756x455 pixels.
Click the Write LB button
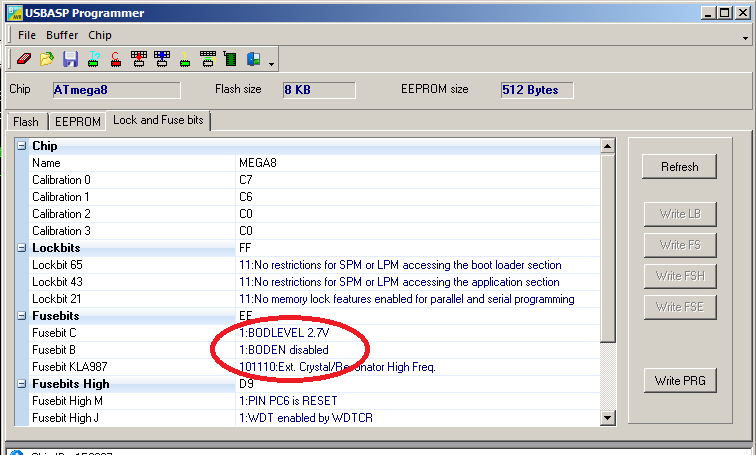click(x=680, y=214)
